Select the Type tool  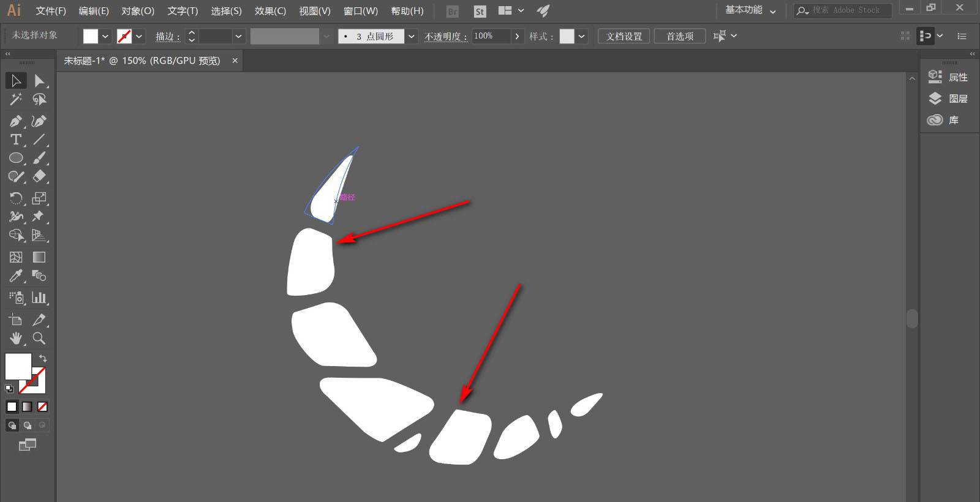coord(16,140)
